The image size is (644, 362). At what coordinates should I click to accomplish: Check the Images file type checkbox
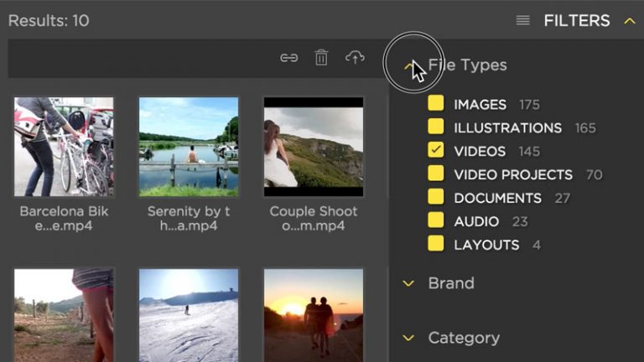(435, 104)
